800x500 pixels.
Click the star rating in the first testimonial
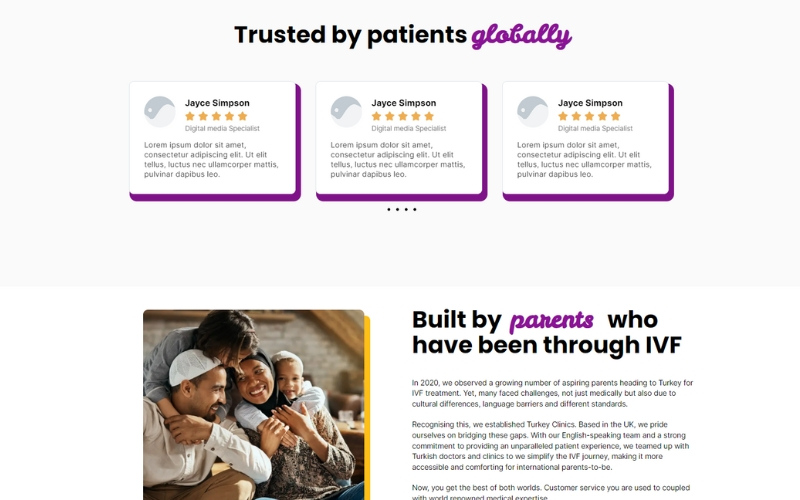216,116
